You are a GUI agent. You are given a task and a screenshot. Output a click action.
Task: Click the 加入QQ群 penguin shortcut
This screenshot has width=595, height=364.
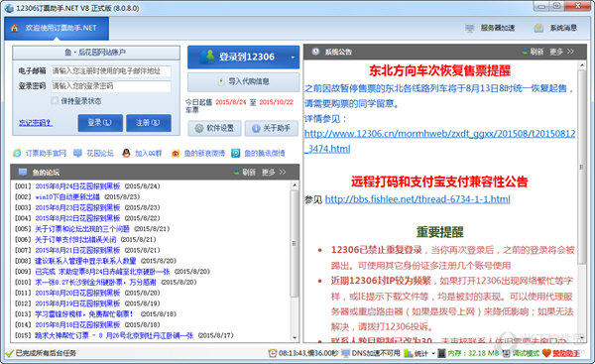point(142,153)
